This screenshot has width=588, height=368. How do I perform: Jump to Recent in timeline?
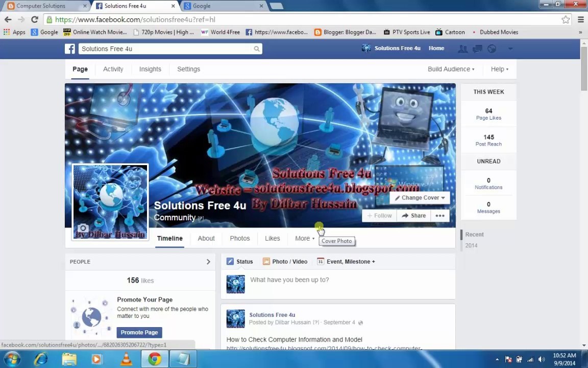click(x=474, y=234)
